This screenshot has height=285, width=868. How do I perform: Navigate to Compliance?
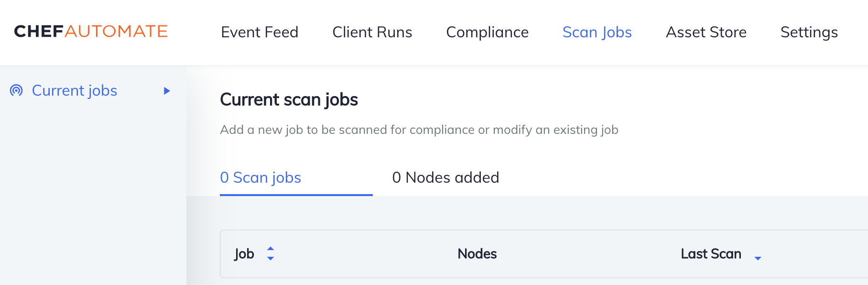pos(487,32)
